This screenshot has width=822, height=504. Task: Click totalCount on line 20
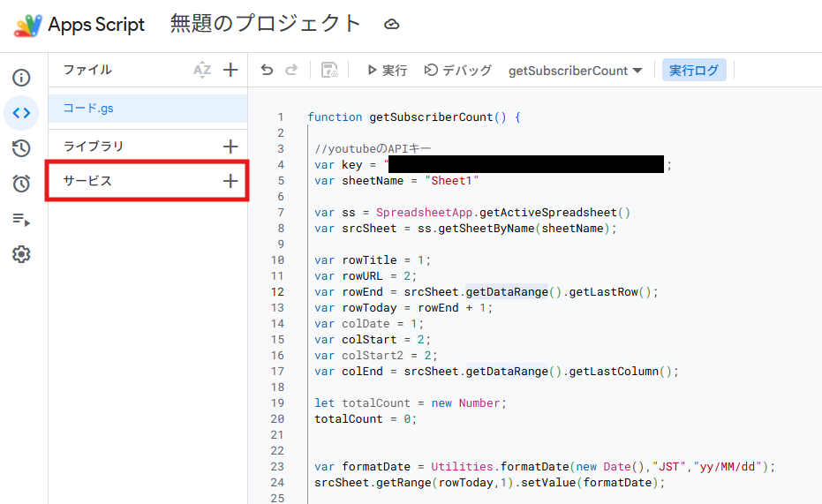pyautogui.click(x=349, y=419)
